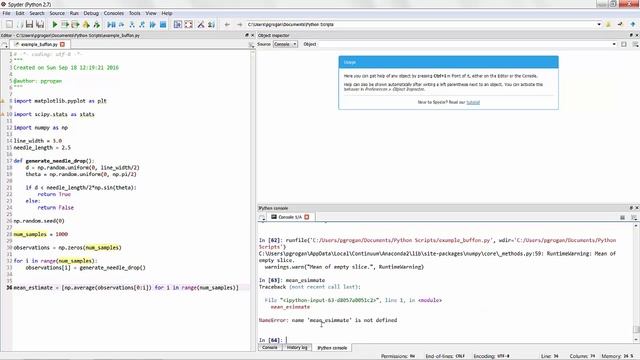Open the File menu

tap(7, 13)
